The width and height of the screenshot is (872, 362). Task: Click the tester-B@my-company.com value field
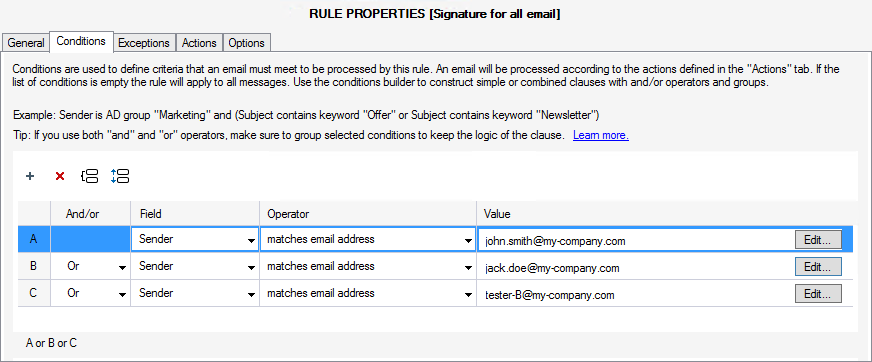click(635, 295)
